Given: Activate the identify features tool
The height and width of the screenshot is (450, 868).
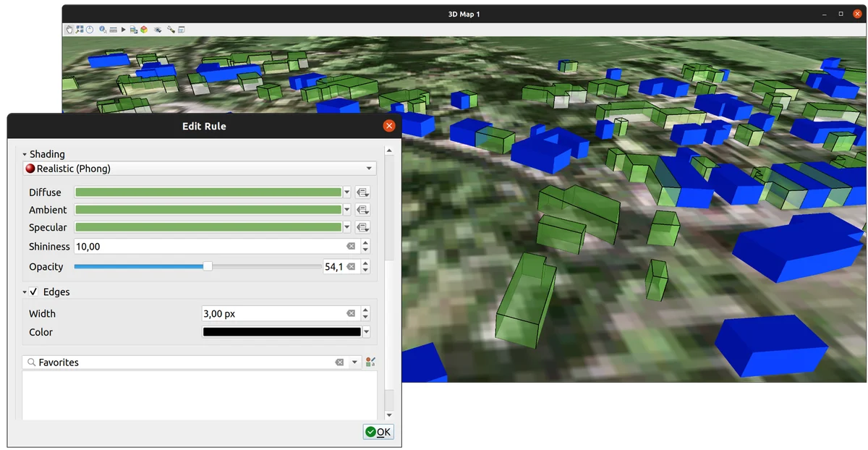Looking at the screenshot, I should click(x=103, y=30).
